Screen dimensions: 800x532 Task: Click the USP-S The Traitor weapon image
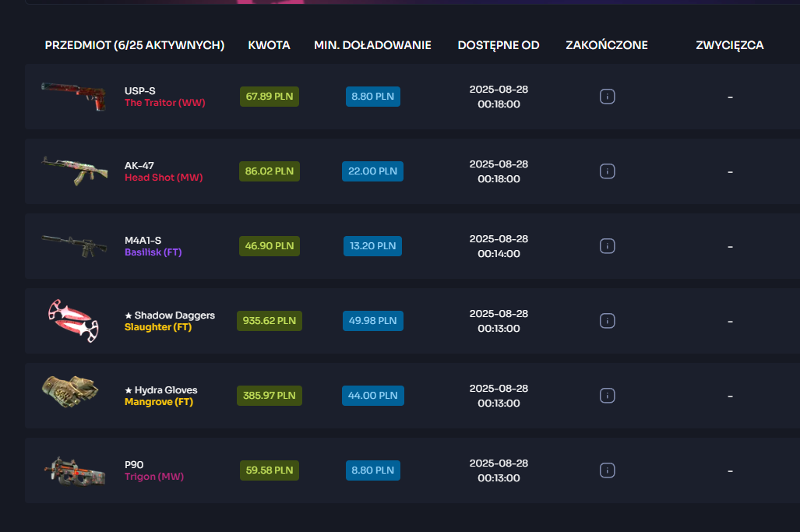click(74, 96)
